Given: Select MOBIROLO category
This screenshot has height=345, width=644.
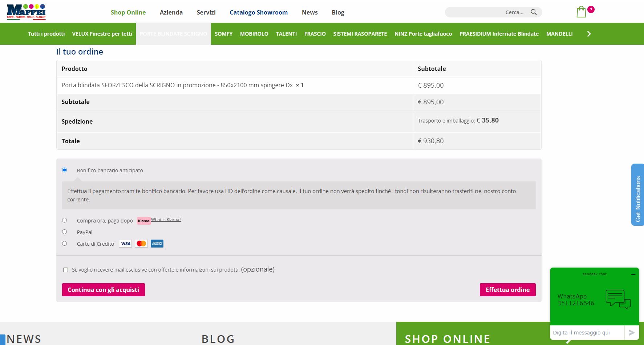Looking at the screenshot, I should point(254,34).
